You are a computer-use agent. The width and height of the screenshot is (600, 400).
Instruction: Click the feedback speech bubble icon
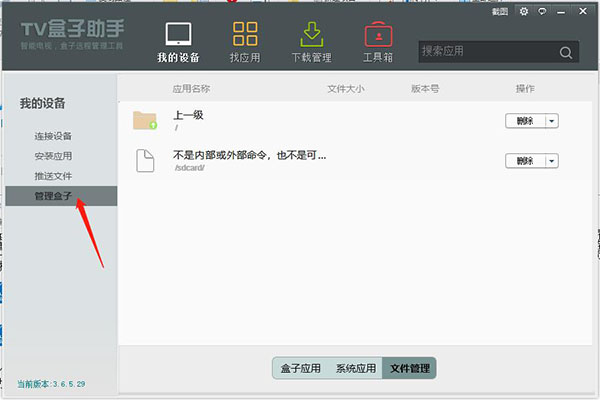(540, 12)
